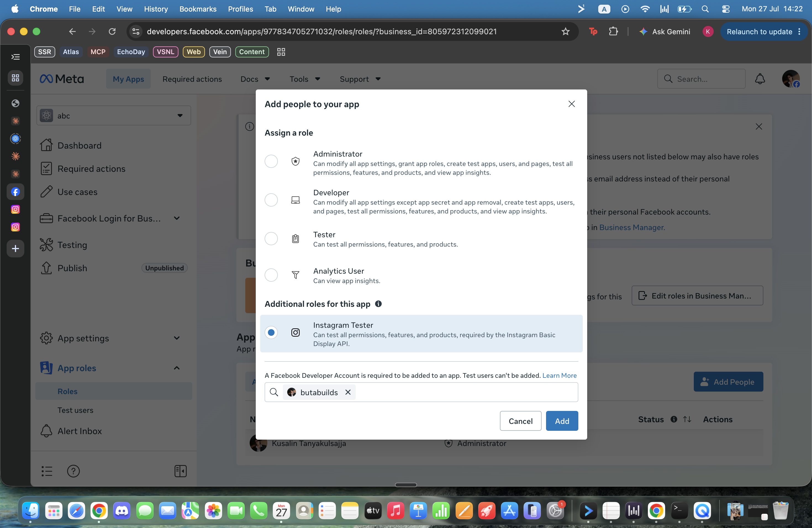812x528 pixels.
Task: Open Required actions in sidebar
Action: click(83, 168)
